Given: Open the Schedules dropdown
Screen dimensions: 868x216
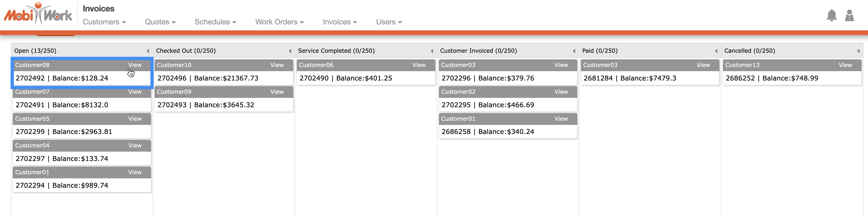Looking at the screenshot, I should [215, 22].
